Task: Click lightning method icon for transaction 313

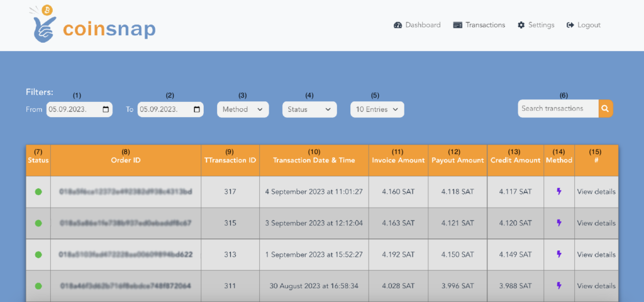Action: click(559, 254)
